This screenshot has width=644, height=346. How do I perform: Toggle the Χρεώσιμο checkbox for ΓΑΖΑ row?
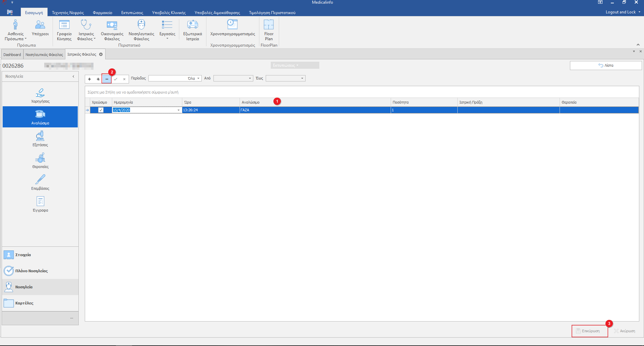pyautogui.click(x=101, y=110)
